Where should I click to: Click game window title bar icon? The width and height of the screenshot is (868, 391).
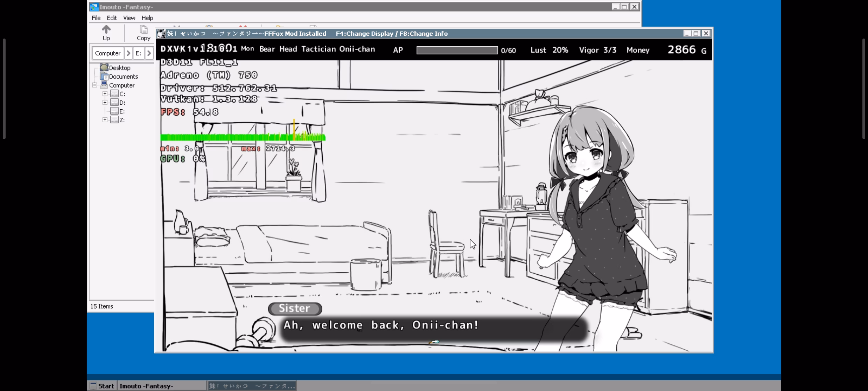161,34
